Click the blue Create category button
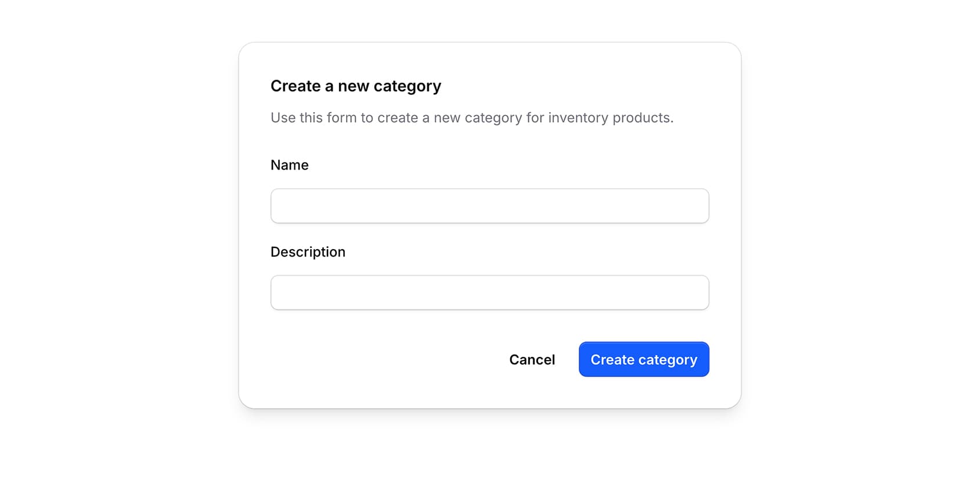 [x=643, y=359]
